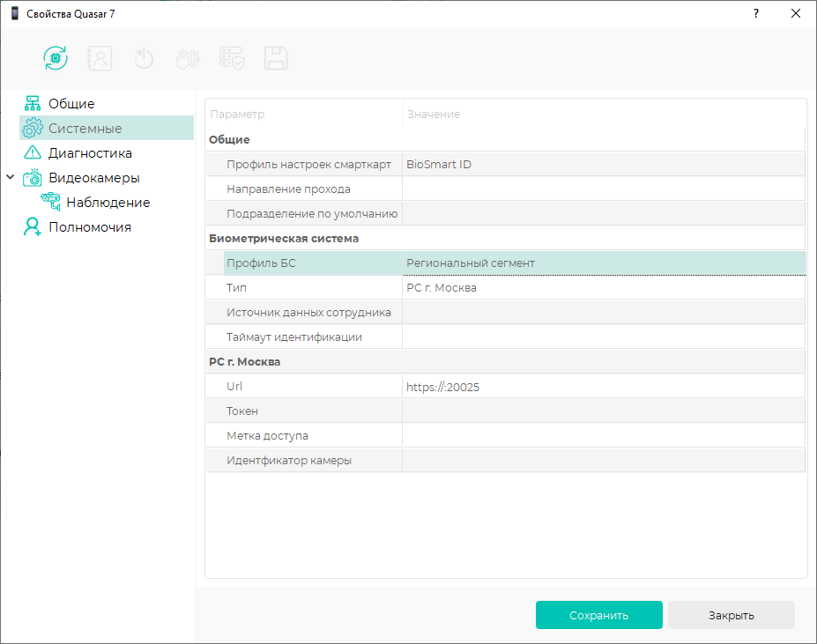Open the Общие section in sidebar
The height and width of the screenshot is (644, 817).
(71, 104)
